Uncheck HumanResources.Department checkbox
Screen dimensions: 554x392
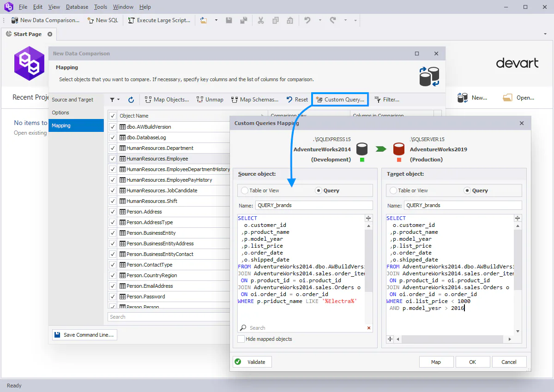point(113,148)
